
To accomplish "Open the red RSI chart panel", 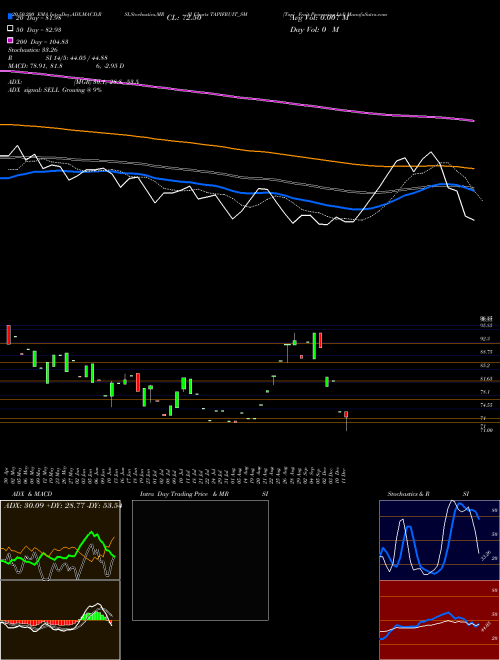I will (x=439, y=620).
